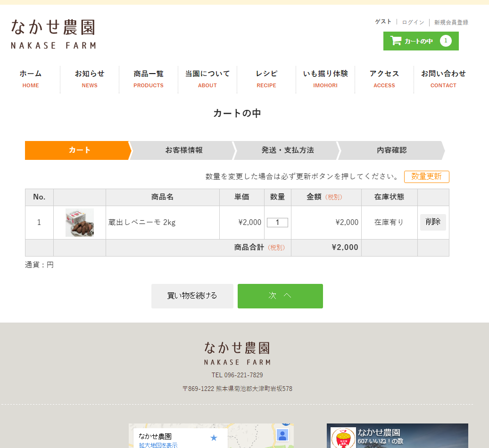
Task: Click the 金額 (税別) column header
Action: 326,197
